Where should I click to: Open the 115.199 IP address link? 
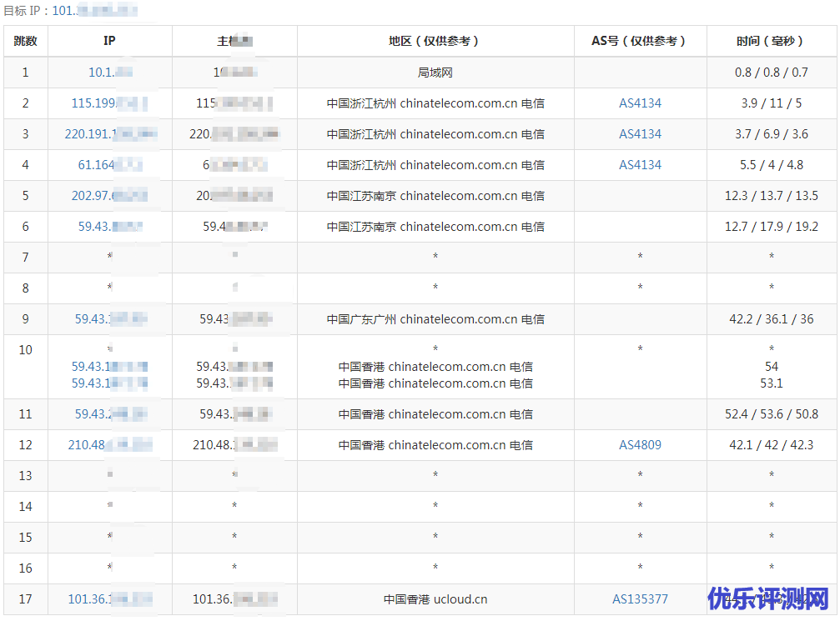coord(109,103)
